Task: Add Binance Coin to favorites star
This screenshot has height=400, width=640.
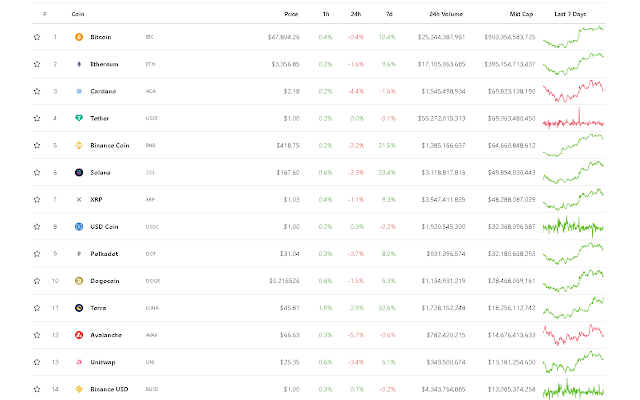Action: point(37,145)
